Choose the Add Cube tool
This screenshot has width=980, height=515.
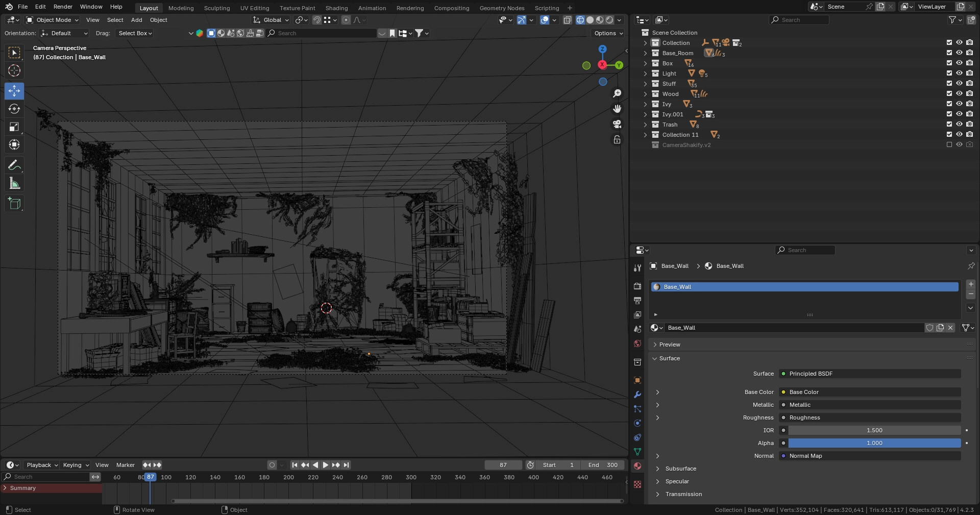14,204
